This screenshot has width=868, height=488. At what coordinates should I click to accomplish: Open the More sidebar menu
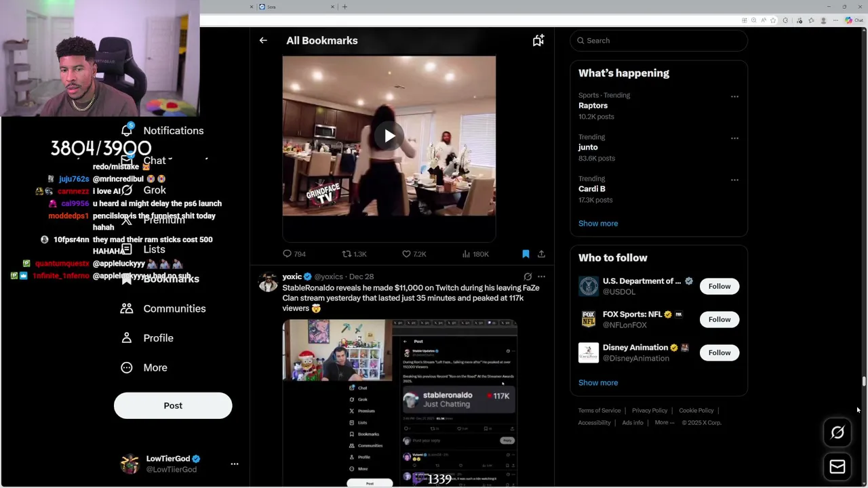coord(144,368)
